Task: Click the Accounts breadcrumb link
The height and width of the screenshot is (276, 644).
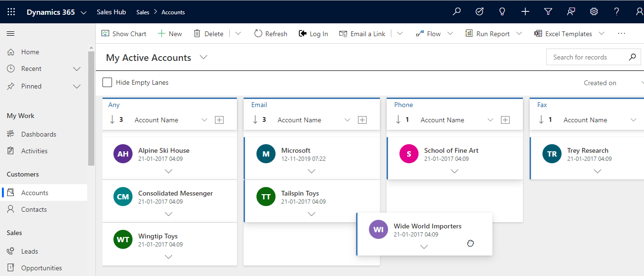Action: point(173,12)
